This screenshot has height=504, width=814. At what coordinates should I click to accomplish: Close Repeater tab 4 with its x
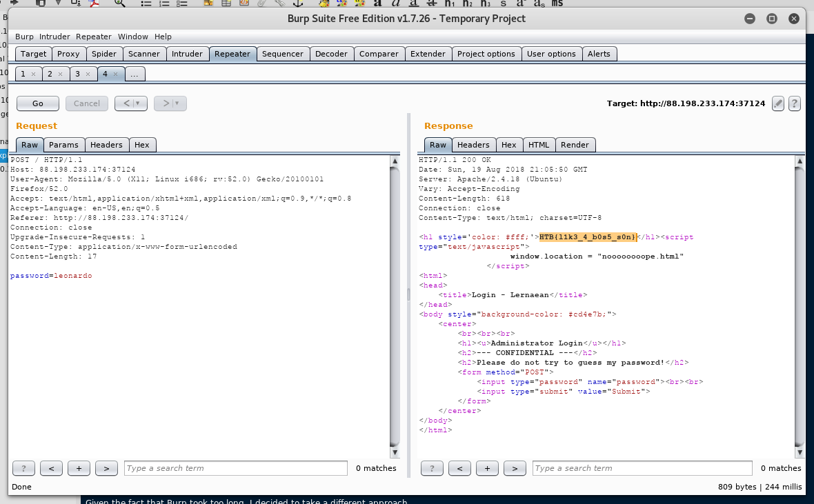coord(115,74)
